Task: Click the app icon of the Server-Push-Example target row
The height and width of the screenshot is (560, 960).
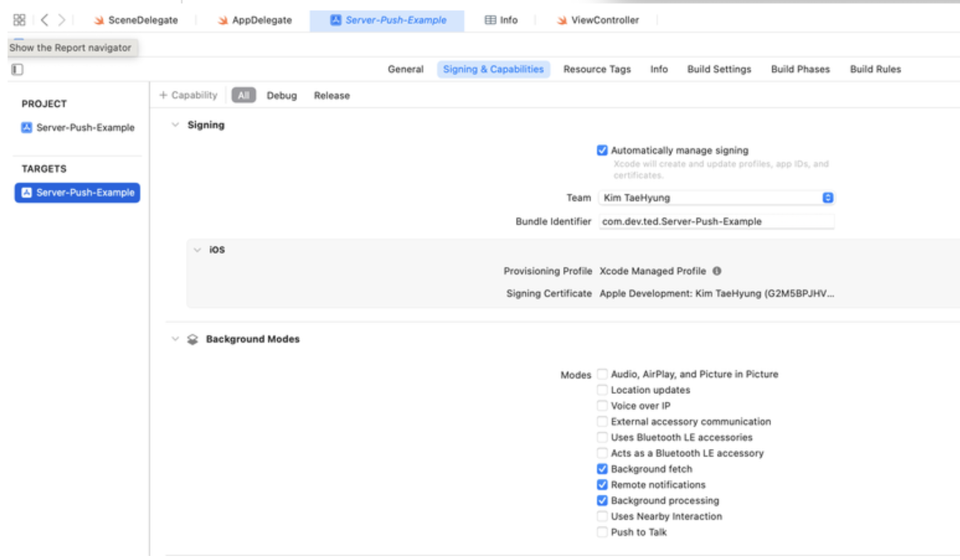Action: (27, 193)
